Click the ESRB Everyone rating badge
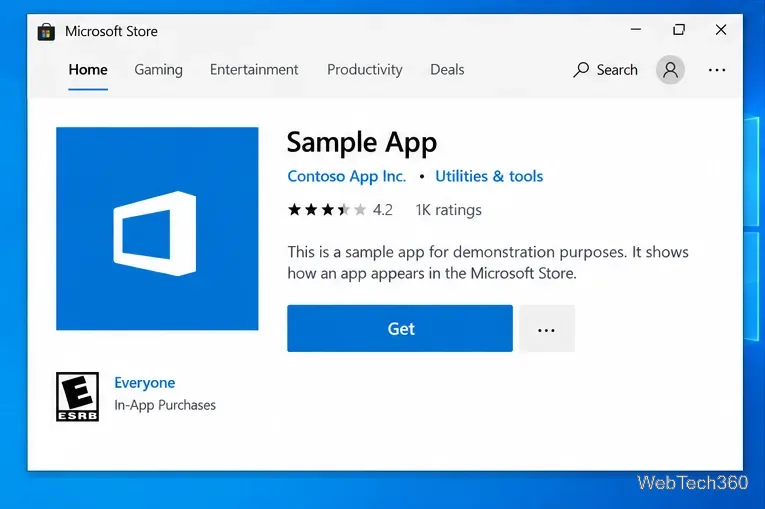This screenshot has width=765, height=509. click(x=78, y=397)
